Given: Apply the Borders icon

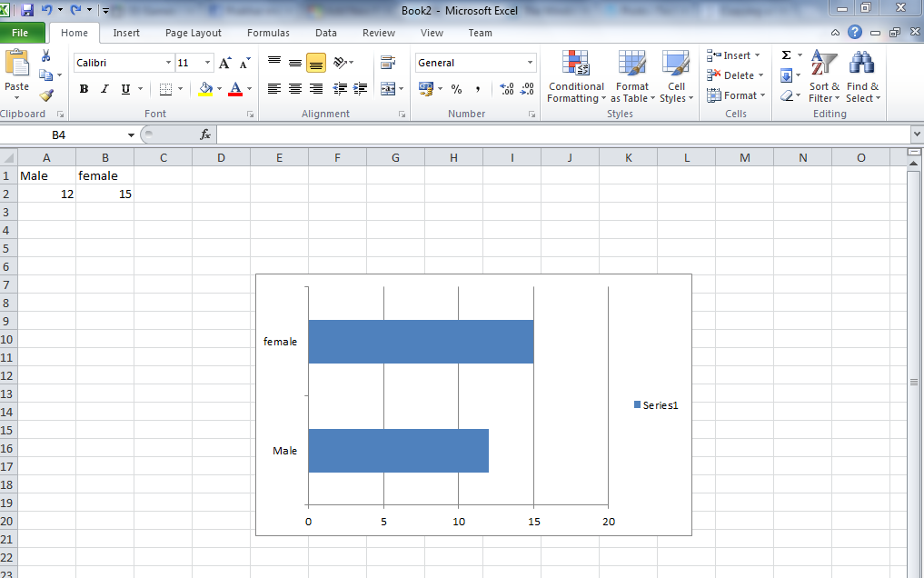Looking at the screenshot, I should pyautogui.click(x=165, y=89).
